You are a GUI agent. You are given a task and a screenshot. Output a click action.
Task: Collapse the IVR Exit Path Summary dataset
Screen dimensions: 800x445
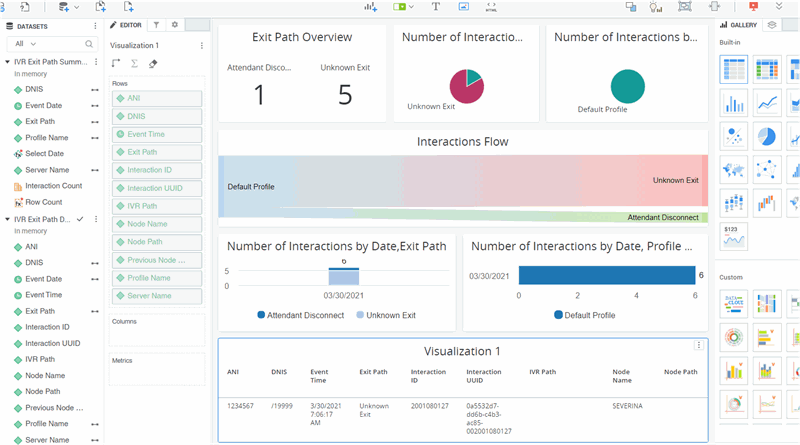click(x=7, y=62)
